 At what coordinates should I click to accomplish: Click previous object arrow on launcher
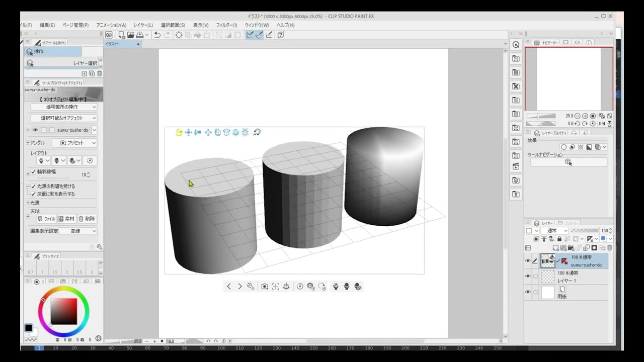pos(229,286)
